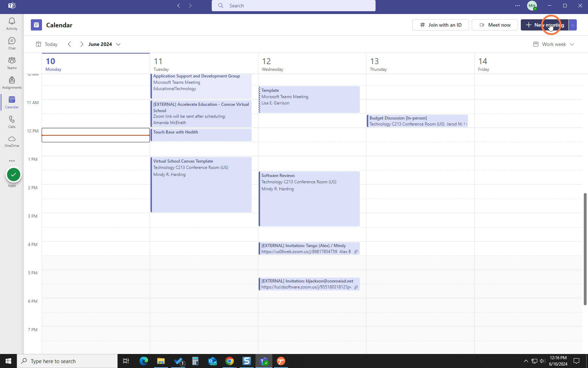Open Wednesday's Template meeting

309,100
